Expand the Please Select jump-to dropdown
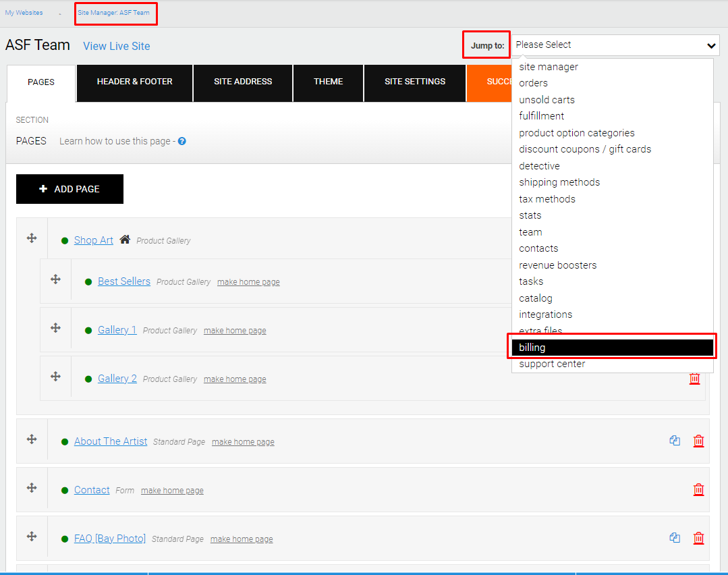This screenshot has height=575, width=728. (x=615, y=45)
